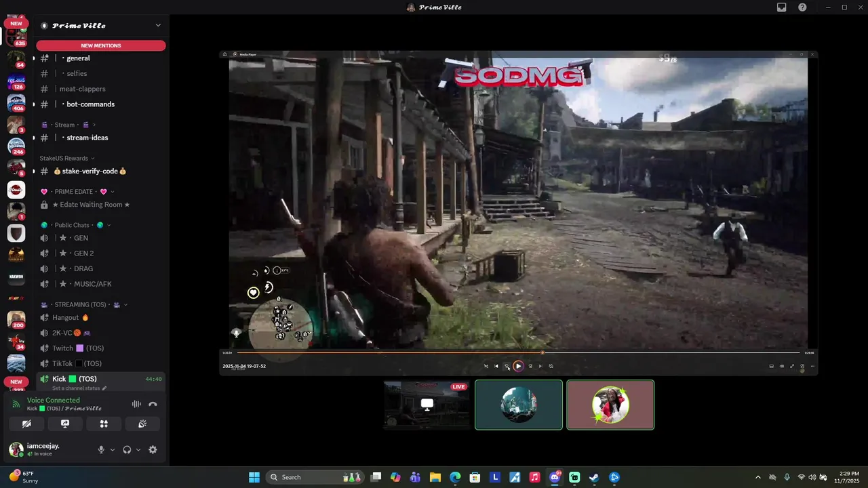
Task: Join the GEN voice channel
Action: [x=101, y=238]
